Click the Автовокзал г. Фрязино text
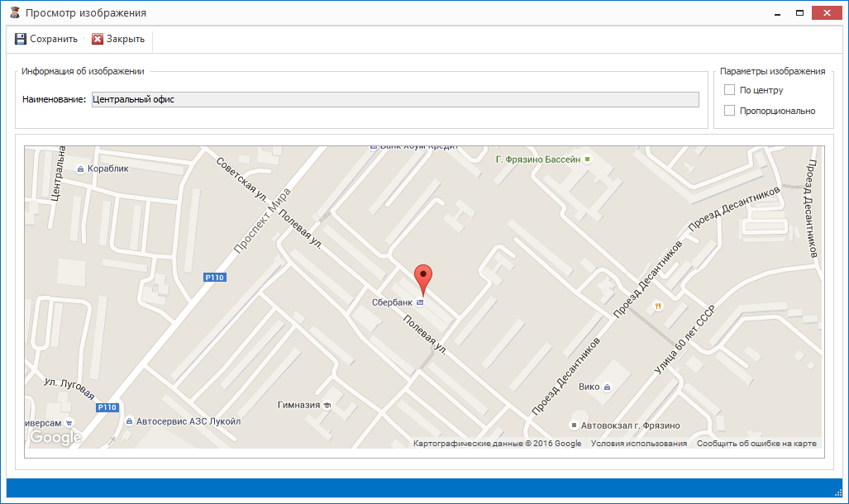 point(630,426)
